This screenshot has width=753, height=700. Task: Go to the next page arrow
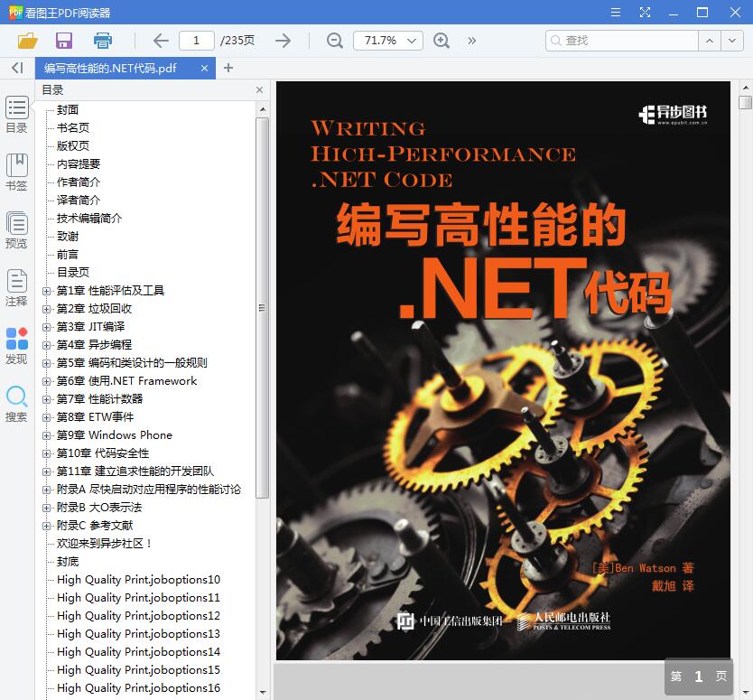point(284,41)
